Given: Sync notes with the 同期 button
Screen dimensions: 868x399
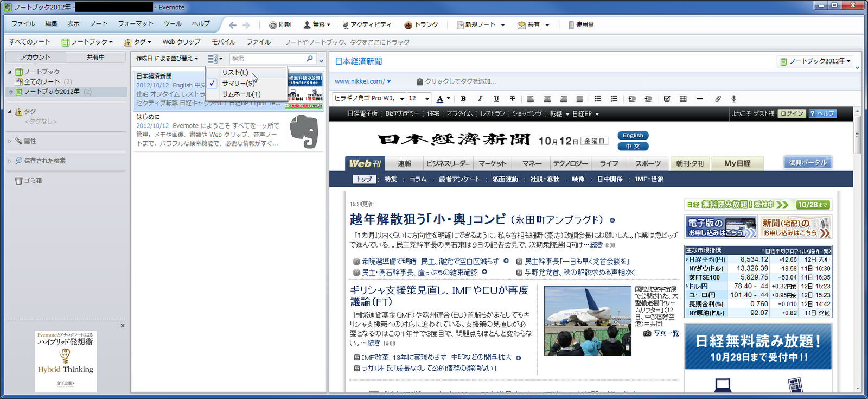Looking at the screenshot, I should [280, 25].
